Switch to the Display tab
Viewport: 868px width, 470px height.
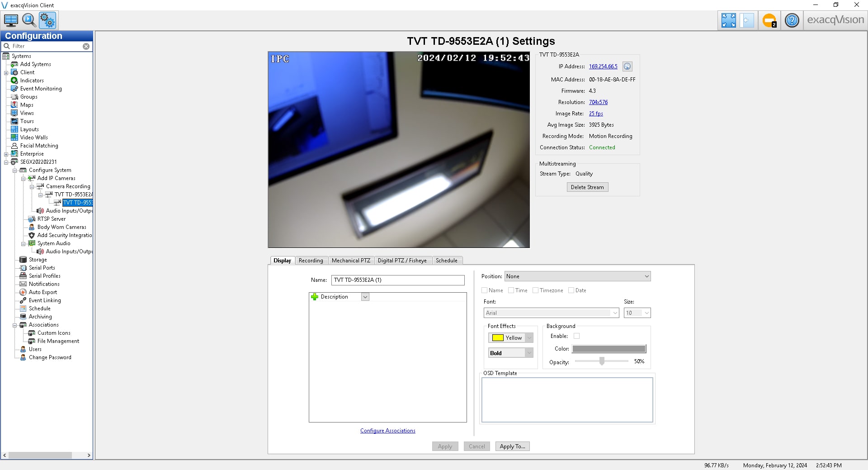(283, 261)
